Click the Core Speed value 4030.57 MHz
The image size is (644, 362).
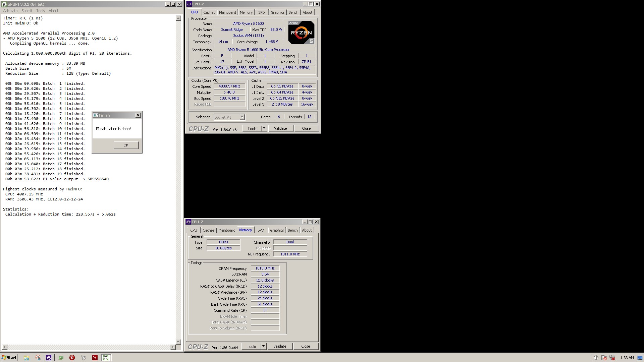(x=229, y=86)
